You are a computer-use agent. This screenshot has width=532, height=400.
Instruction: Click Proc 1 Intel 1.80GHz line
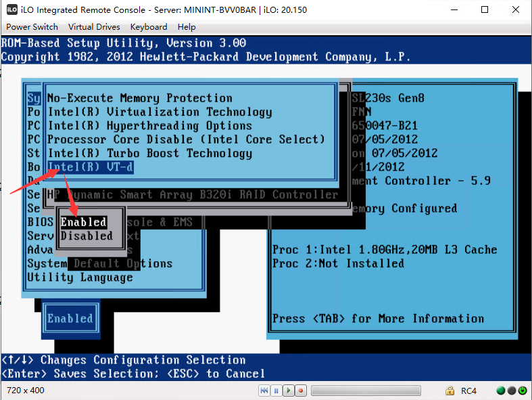385,250
